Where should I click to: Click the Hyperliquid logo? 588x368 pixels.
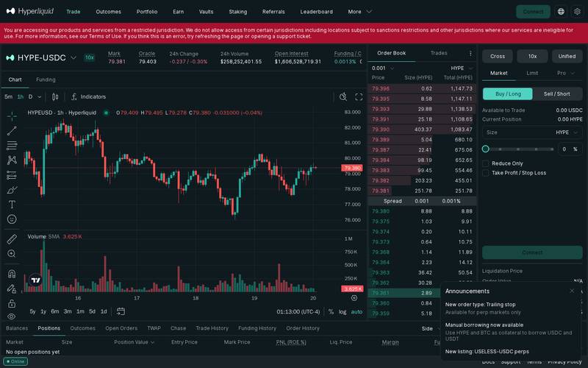coord(30,11)
